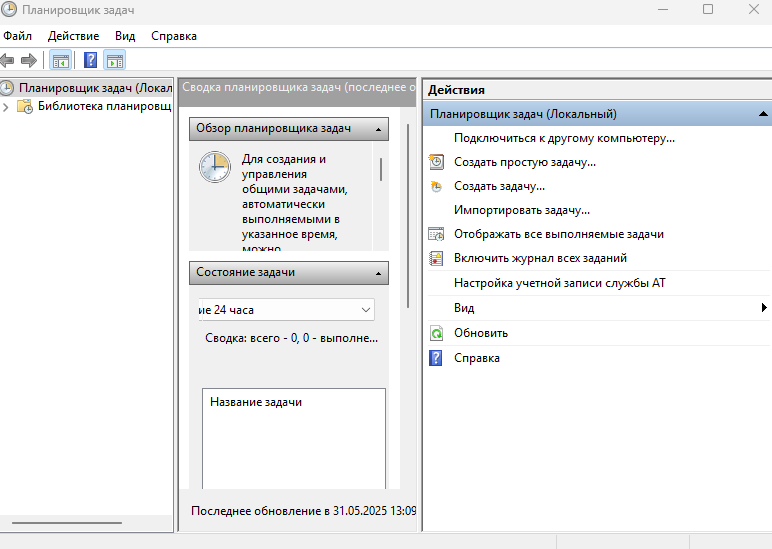Click the green refresh icon beside Обновить

tap(436, 333)
